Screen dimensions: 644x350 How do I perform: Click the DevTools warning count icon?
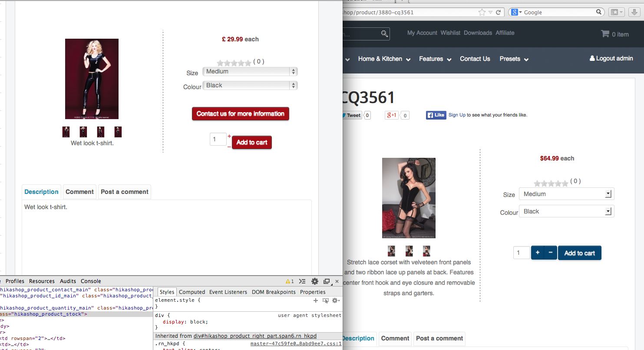click(x=290, y=281)
